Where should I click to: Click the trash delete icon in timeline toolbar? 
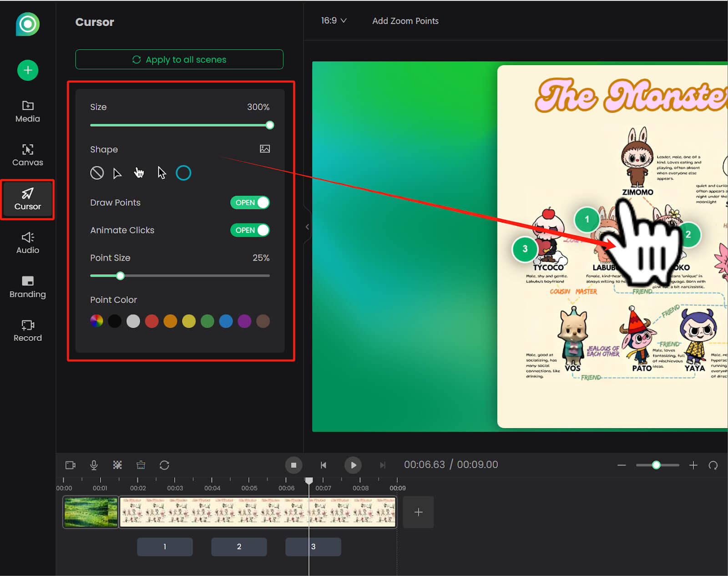pos(141,465)
